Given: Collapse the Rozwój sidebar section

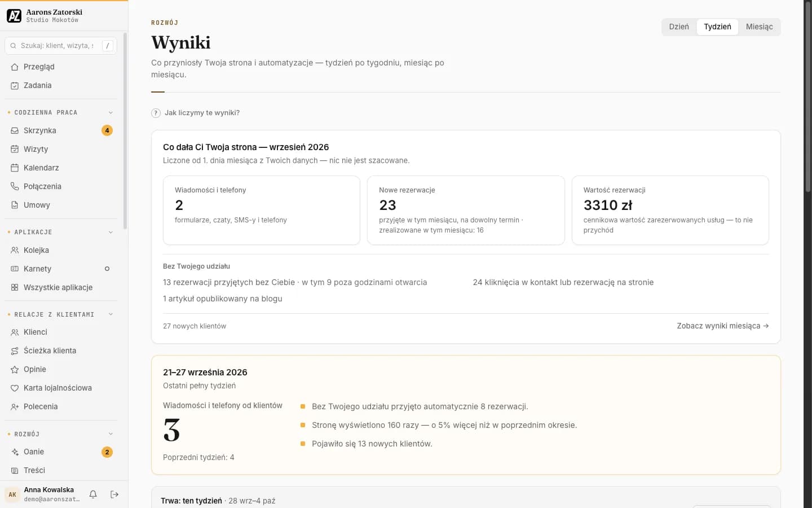Looking at the screenshot, I should [x=111, y=434].
